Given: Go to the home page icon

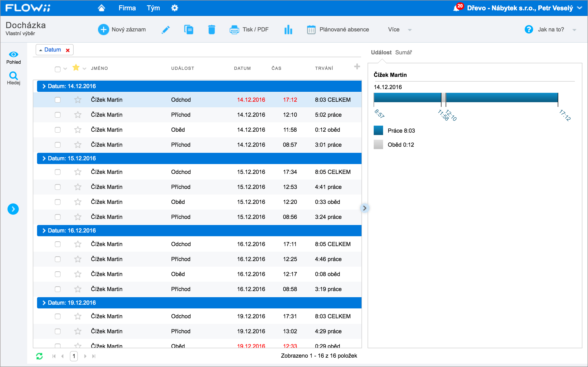Looking at the screenshot, I should coord(102,8).
